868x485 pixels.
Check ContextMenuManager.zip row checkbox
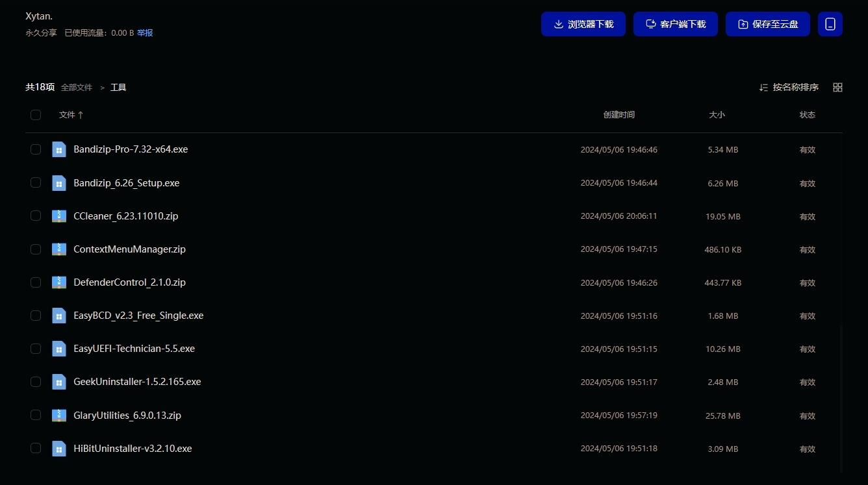click(36, 249)
